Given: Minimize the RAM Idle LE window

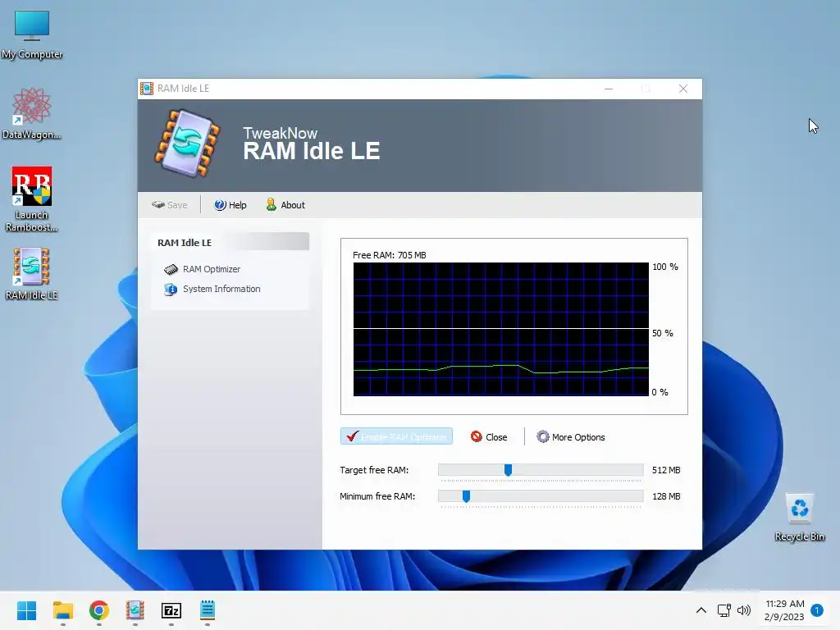Looking at the screenshot, I should (609, 89).
